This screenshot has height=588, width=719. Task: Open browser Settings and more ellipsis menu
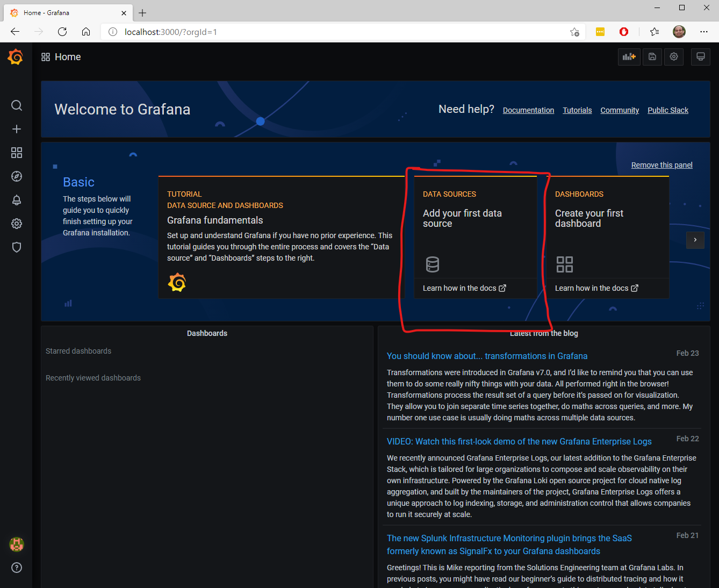pos(704,32)
